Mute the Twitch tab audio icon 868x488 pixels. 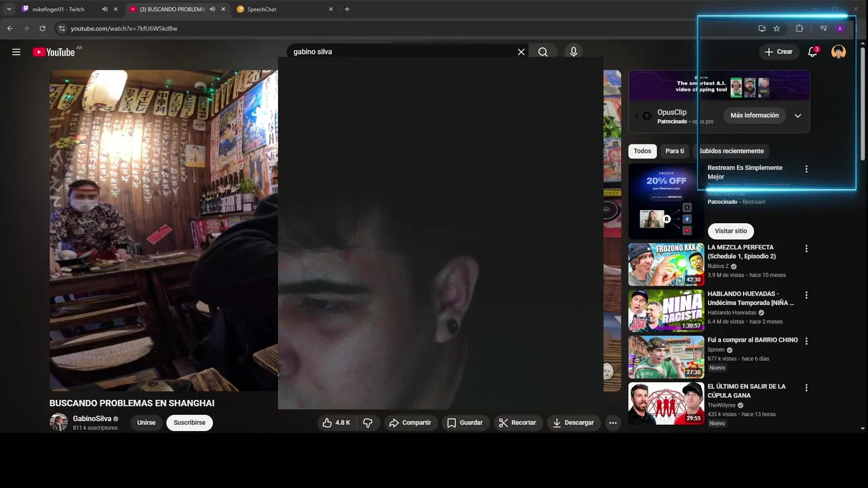click(x=104, y=9)
